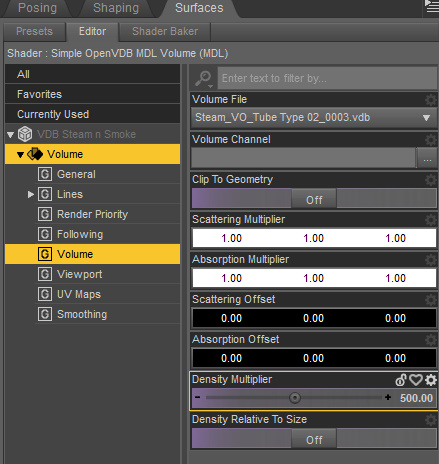Click the filter search magnifier icon
This screenshot has width=439, height=464.
(x=203, y=78)
